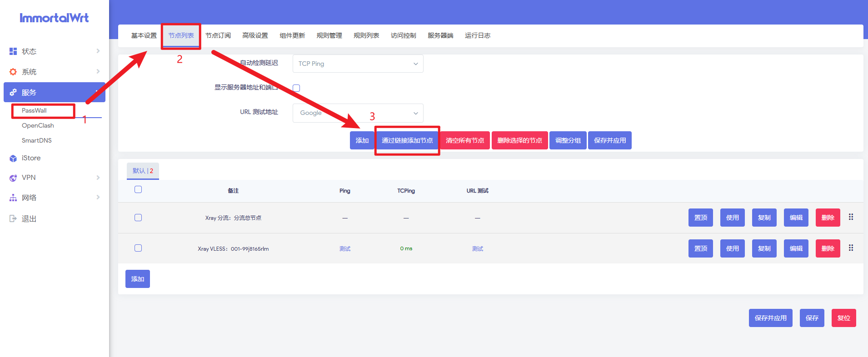Viewport: 868px width, 357px height.
Task: Open OpenClash in the sidebar
Action: point(38,125)
